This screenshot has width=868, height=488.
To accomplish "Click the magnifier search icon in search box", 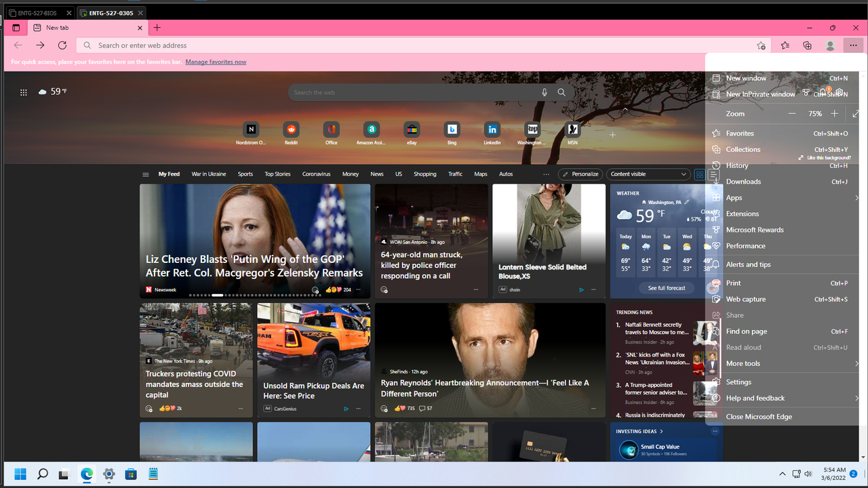I will click(x=561, y=92).
